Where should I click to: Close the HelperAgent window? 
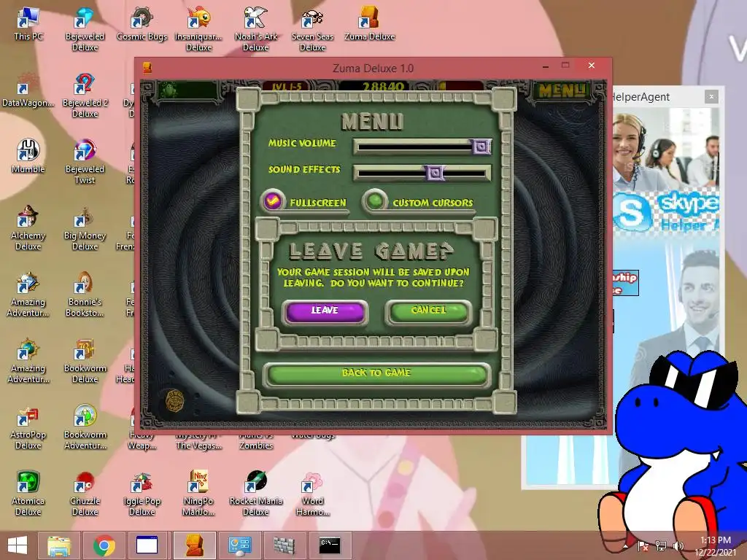click(711, 97)
